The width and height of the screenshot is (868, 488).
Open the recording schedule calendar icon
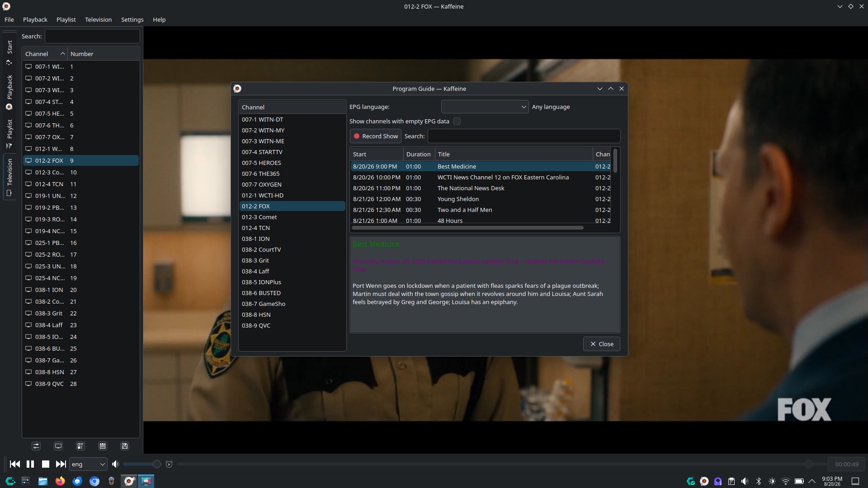click(x=103, y=446)
